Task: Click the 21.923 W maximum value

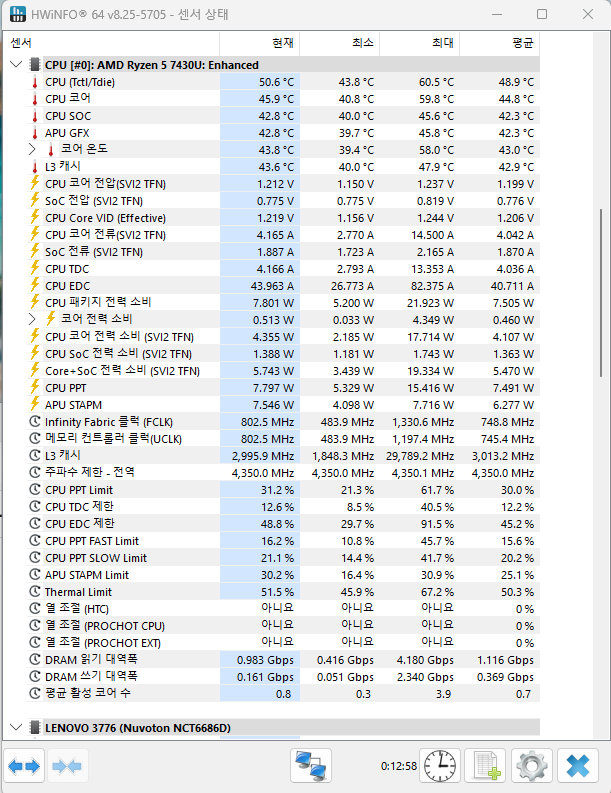Action: tap(432, 303)
